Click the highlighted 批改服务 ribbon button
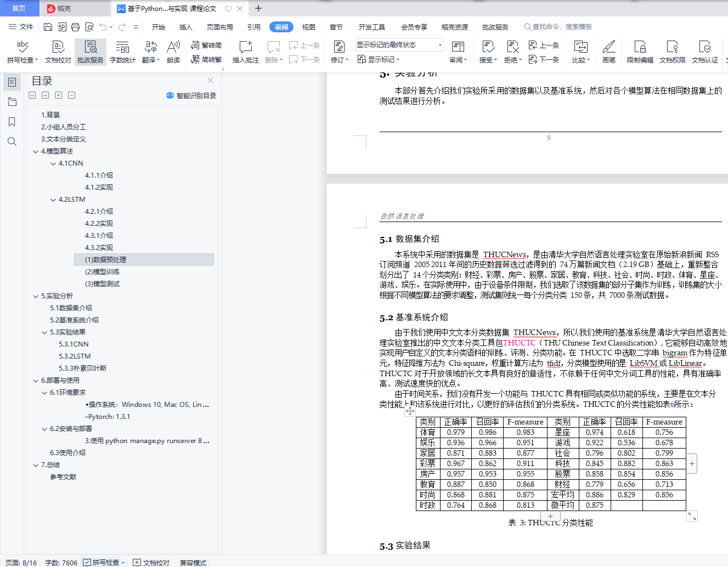This screenshot has width=728, height=567. pyautogui.click(x=91, y=52)
